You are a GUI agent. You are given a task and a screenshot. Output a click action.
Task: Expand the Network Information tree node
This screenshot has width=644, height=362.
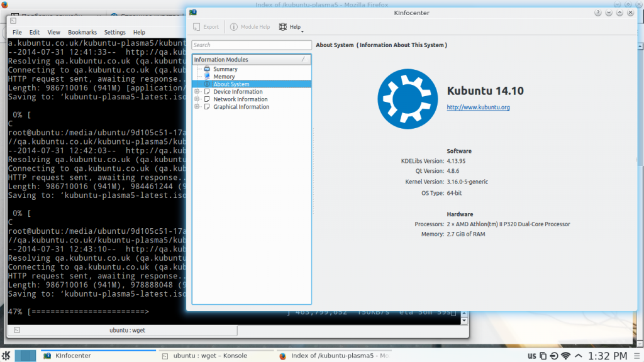pos(197,99)
